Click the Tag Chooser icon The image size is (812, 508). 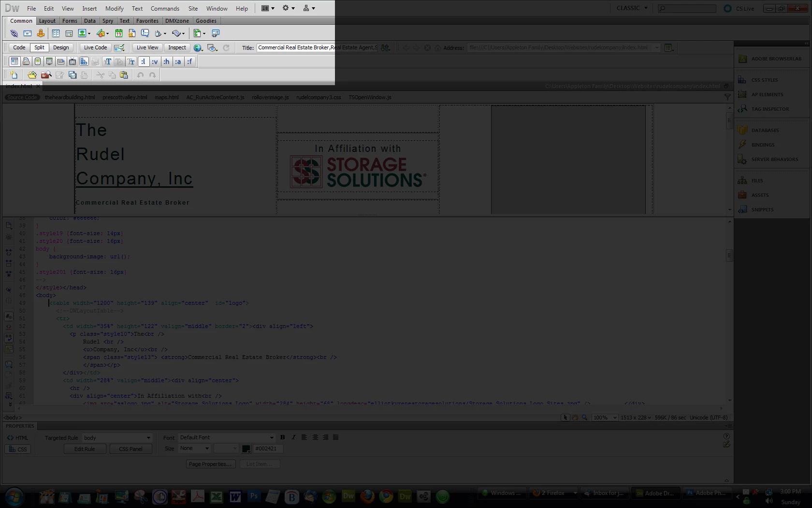click(216, 33)
